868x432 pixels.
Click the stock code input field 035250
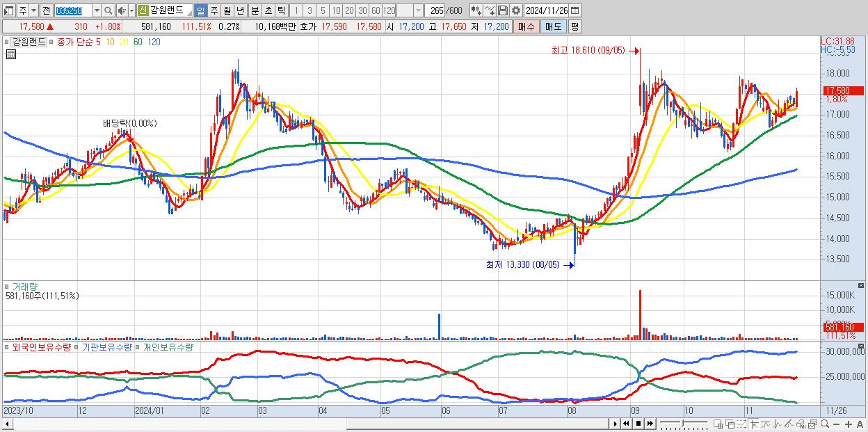[x=74, y=10]
